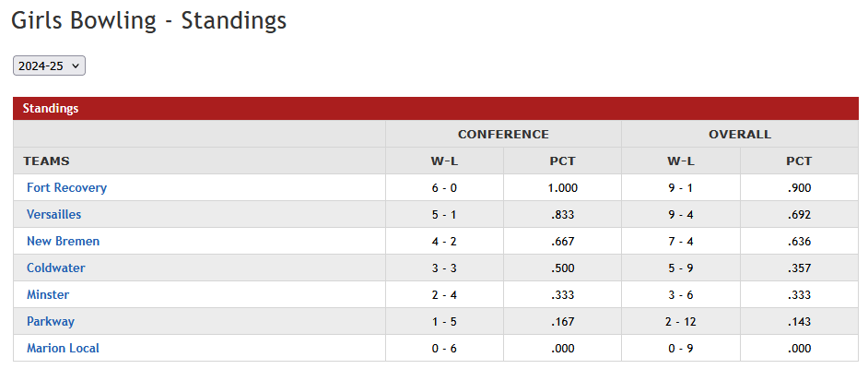868x369 pixels.
Task: Click the red Standings header bar
Action: (x=436, y=108)
